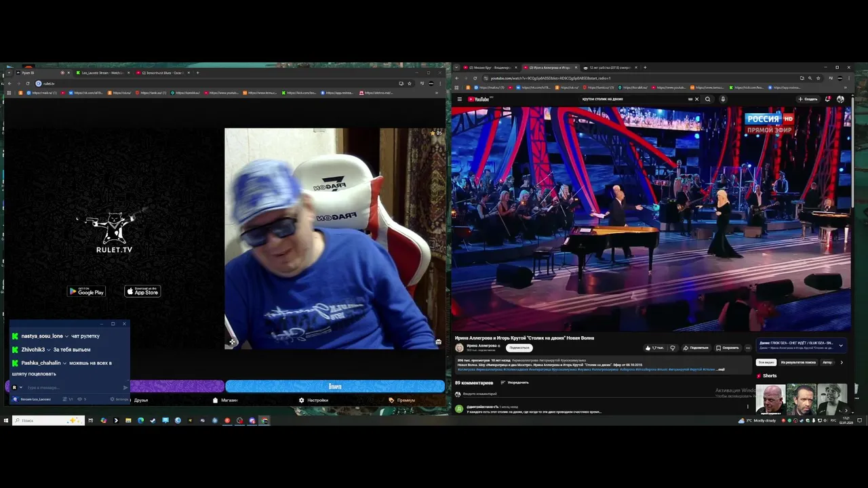
Task: Like the video with the thumbs-up button
Action: (654, 348)
